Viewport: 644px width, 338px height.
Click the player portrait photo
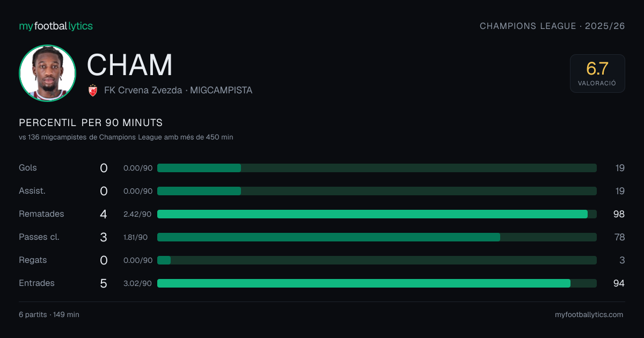pos(47,73)
